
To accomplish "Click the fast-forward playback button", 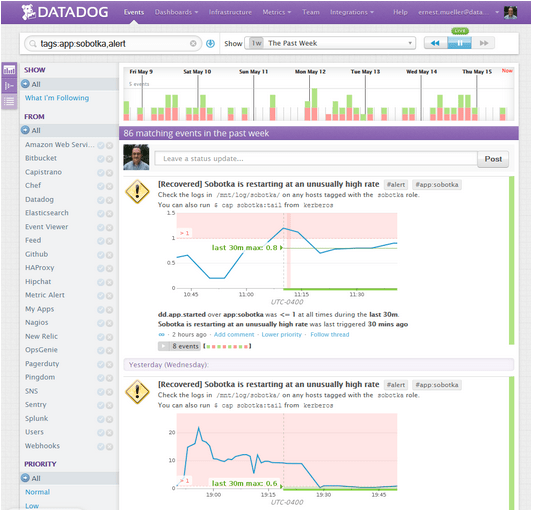I will 483,43.
